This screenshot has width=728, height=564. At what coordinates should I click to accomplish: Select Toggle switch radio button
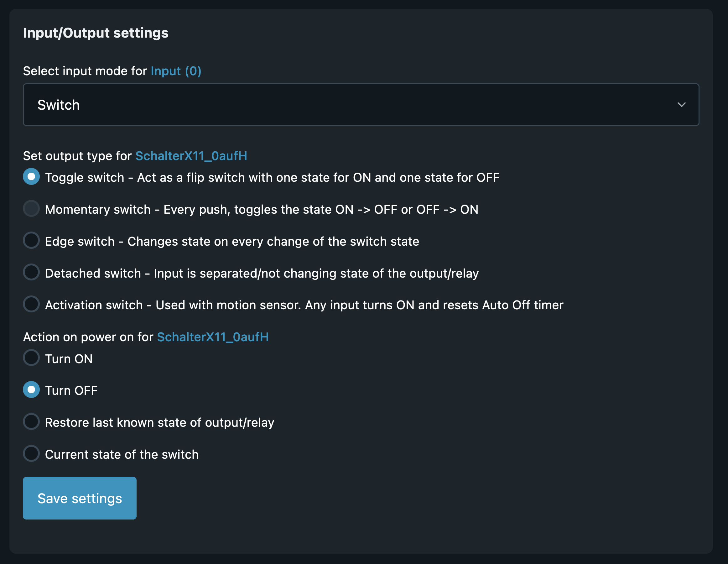click(x=31, y=177)
